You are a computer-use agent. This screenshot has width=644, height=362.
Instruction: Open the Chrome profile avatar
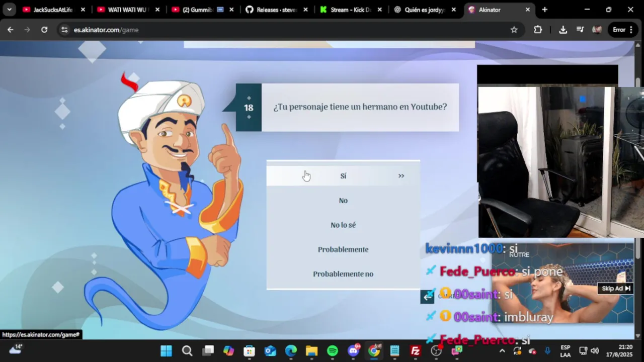pos(597,30)
